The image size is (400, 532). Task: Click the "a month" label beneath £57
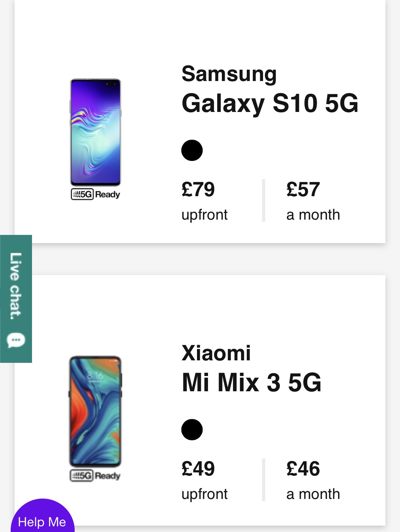tap(313, 215)
